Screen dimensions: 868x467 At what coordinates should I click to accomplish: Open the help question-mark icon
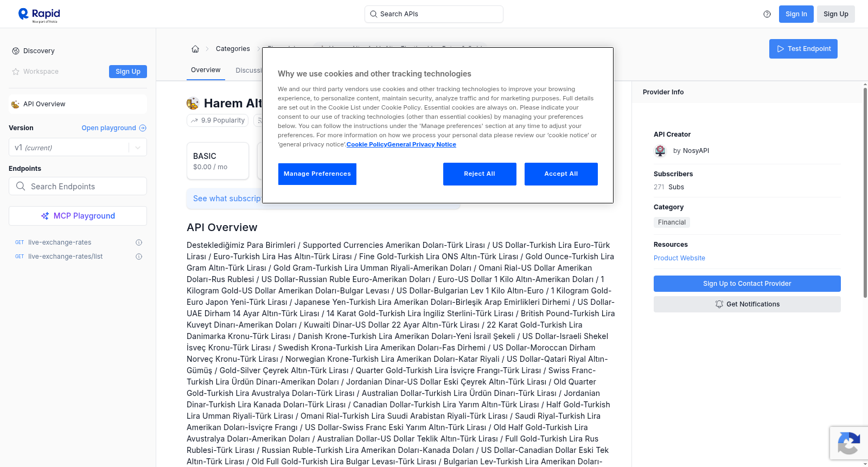pyautogui.click(x=767, y=14)
